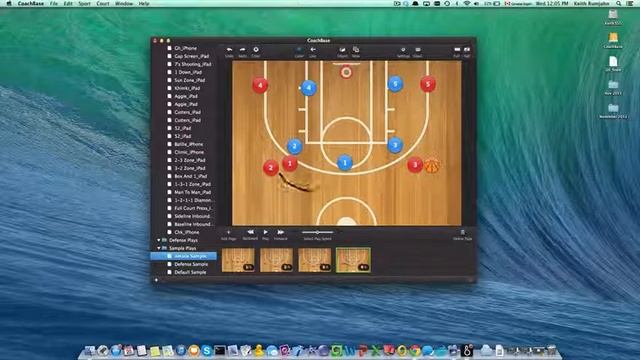640x360 pixels.
Task: Adjust the Select Play Speed slider
Action: (x=318, y=232)
